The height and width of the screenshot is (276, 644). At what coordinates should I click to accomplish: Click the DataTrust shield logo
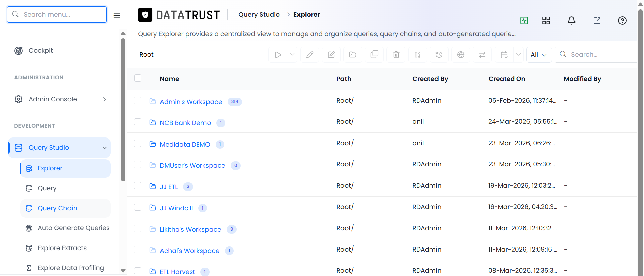tap(145, 15)
